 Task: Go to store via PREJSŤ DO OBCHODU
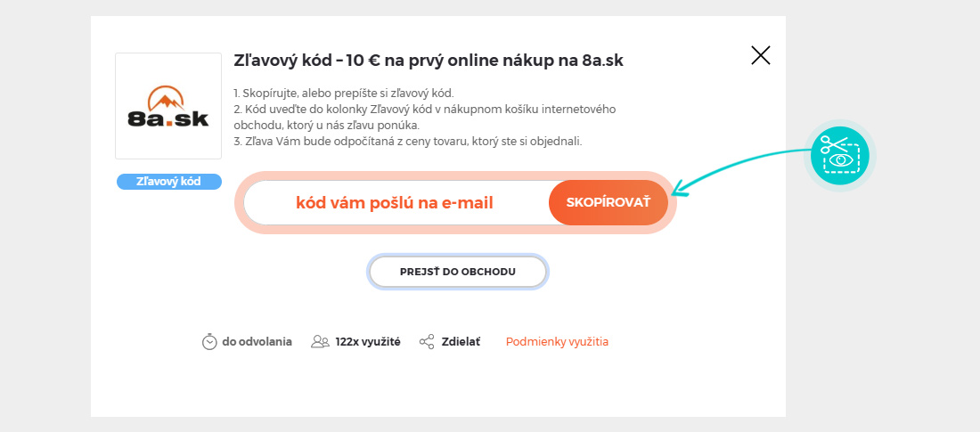point(458,272)
